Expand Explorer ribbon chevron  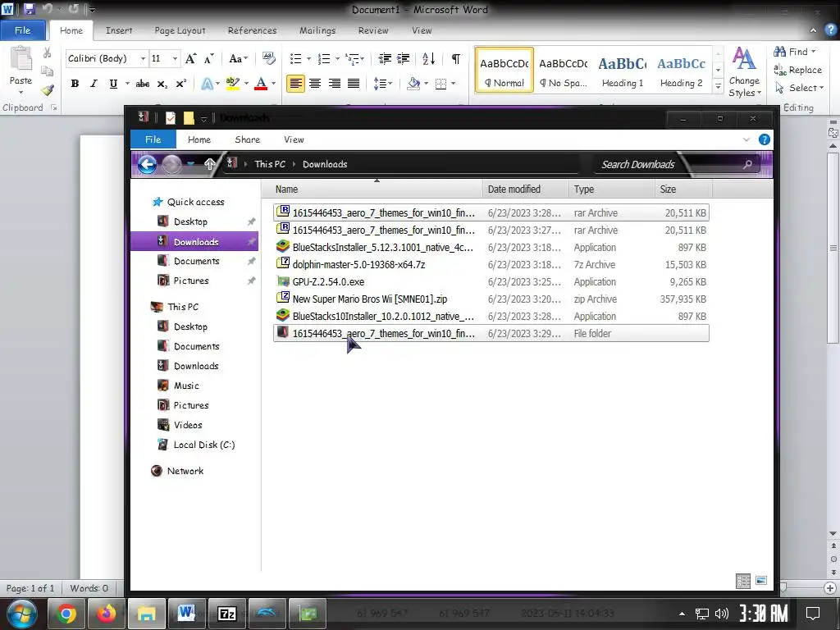click(x=746, y=139)
